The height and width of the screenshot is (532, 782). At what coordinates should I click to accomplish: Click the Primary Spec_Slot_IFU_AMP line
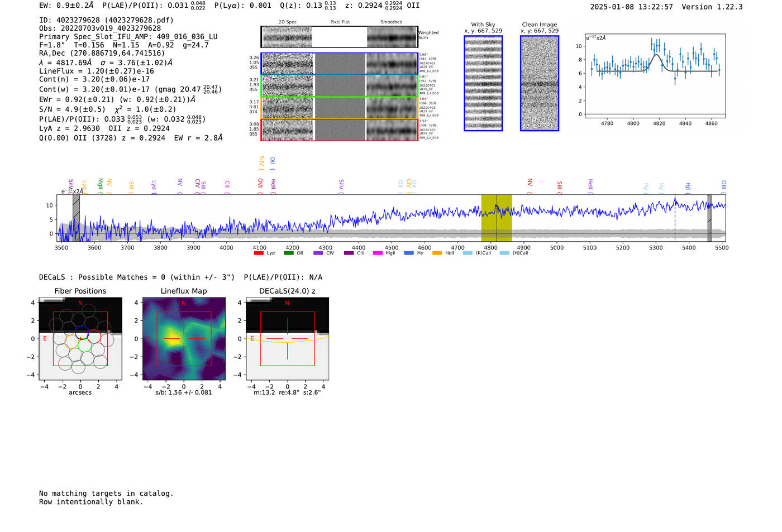[x=128, y=37]
